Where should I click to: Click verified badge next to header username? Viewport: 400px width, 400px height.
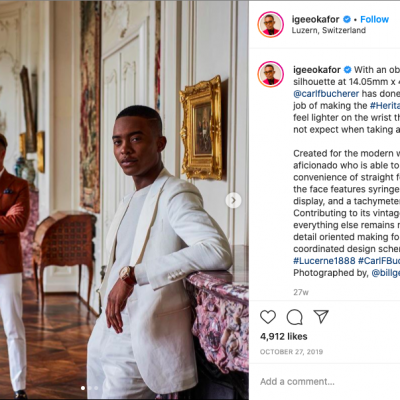coord(347,19)
